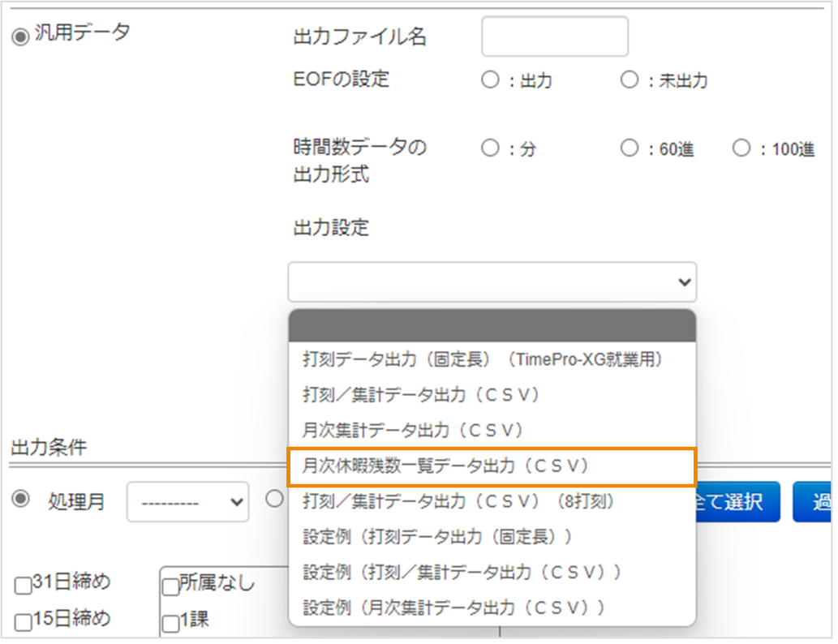Select 月次休暇残数一覧データ出力（ＣＳＶ） option
The image size is (838, 644).
446,466
